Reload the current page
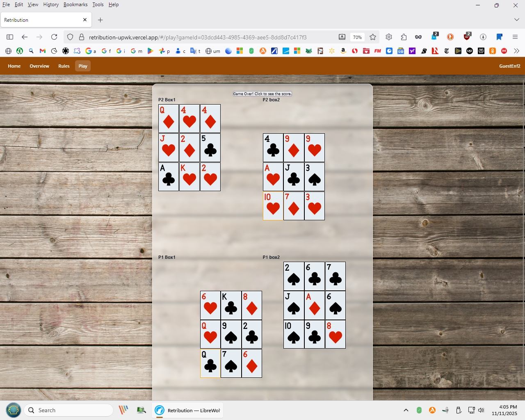 pyautogui.click(x=54, y=37)
